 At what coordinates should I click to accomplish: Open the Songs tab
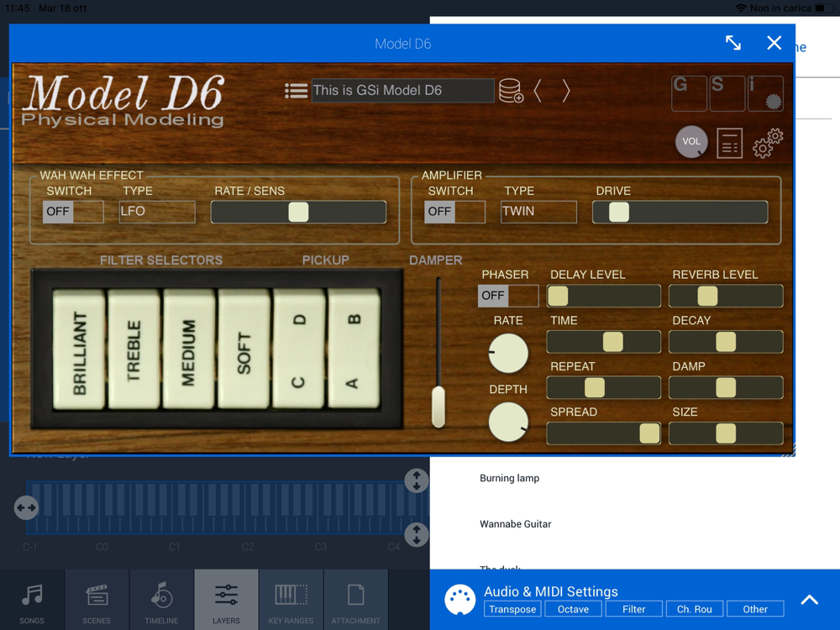coord(32,600)
